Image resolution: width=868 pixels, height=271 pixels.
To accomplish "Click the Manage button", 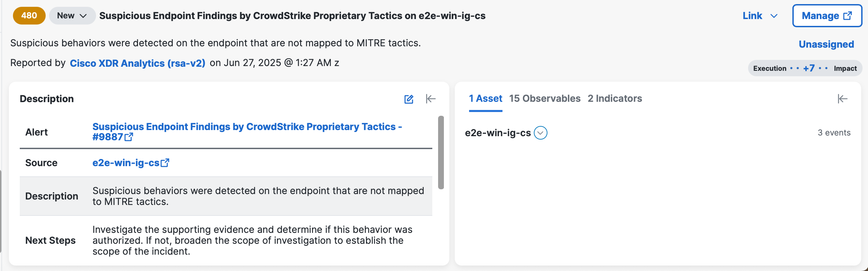I will pyautogui.click(x=827, y=16).
